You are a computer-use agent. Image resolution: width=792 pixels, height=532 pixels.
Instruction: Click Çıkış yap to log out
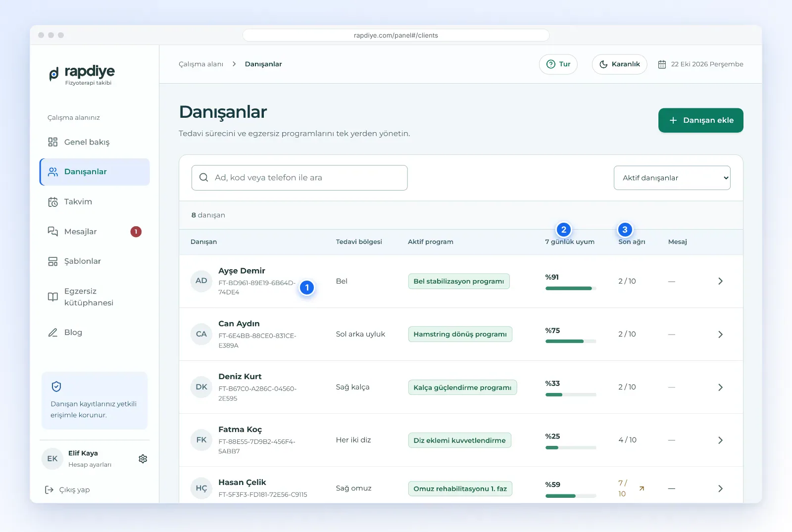coord(67,490)
